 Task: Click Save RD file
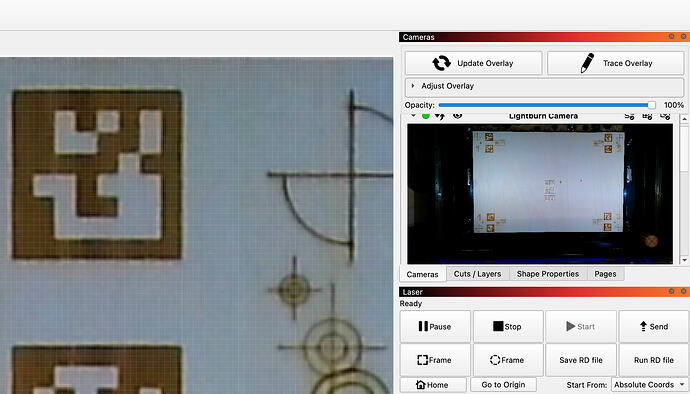(581, 360)
